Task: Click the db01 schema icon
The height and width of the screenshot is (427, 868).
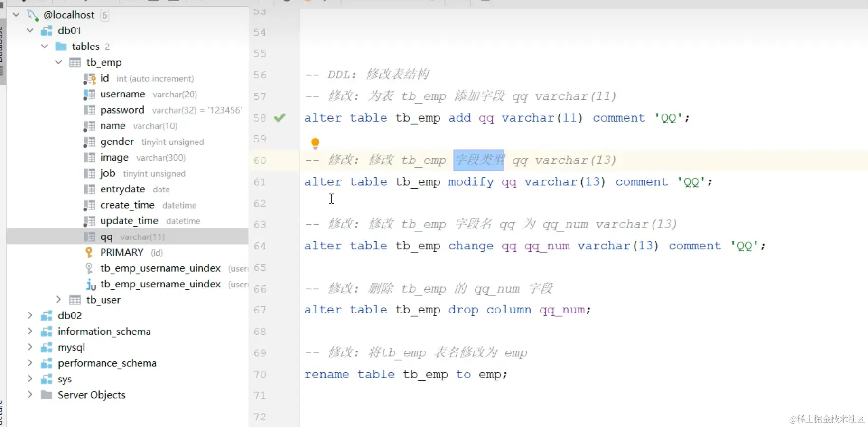Action: (x=47, y=31)
